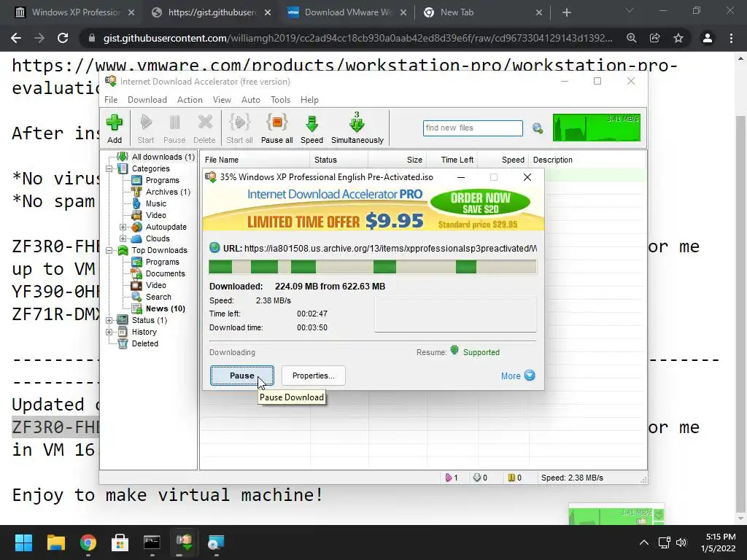Click the download URL text in dialog
The width and height of the screenshot is (747, 560).
point(390,248)
